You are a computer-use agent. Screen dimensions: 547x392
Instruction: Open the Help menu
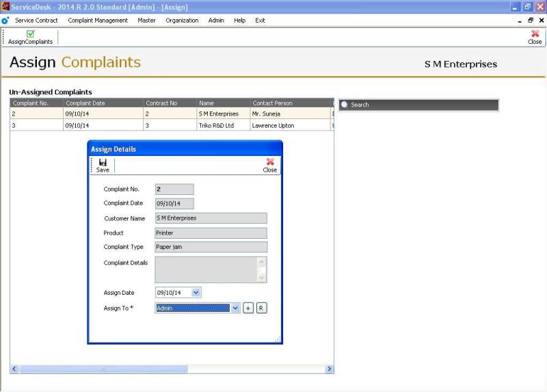click(x=240, y=21)
